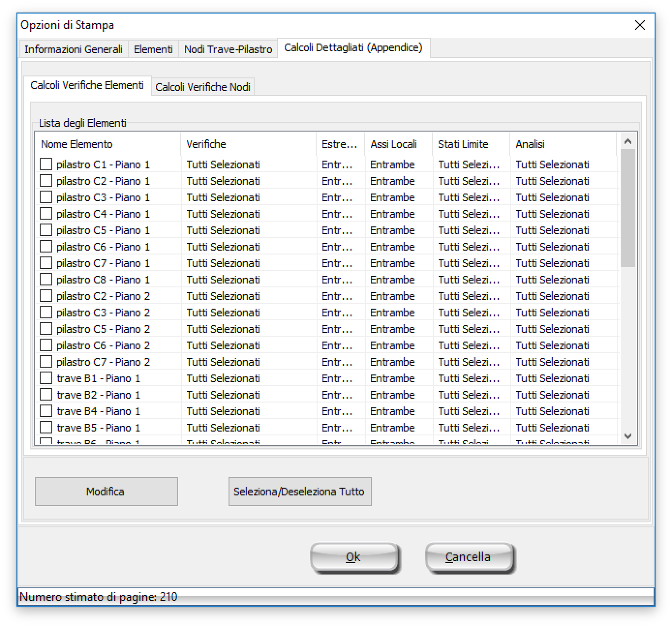
Task: Click the scrollbar up arrow
Action: point(628,142)
